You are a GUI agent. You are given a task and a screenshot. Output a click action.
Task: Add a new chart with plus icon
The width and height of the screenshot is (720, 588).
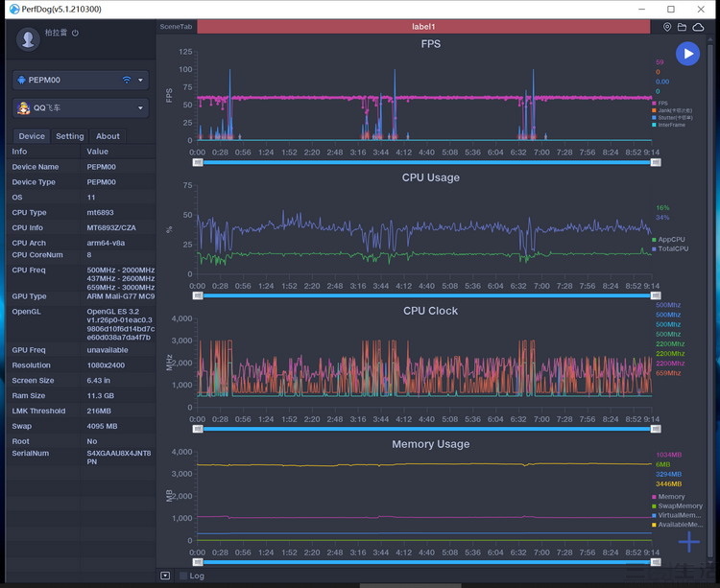tap(688, 542)
